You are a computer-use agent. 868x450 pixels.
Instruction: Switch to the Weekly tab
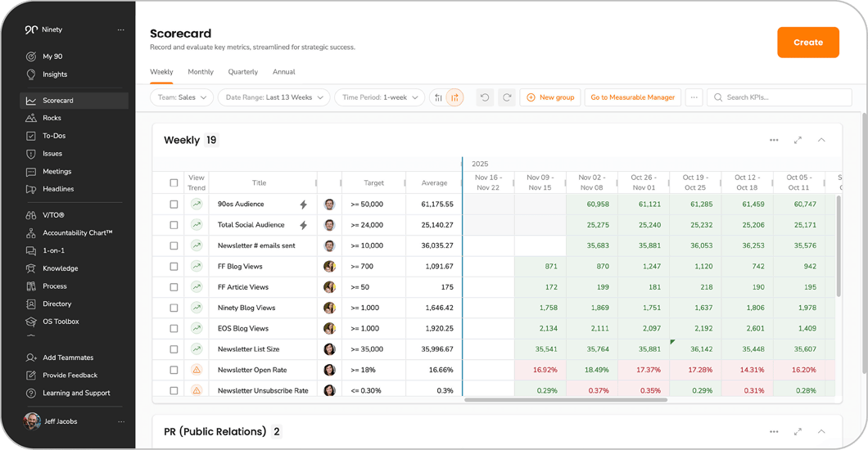161,72
